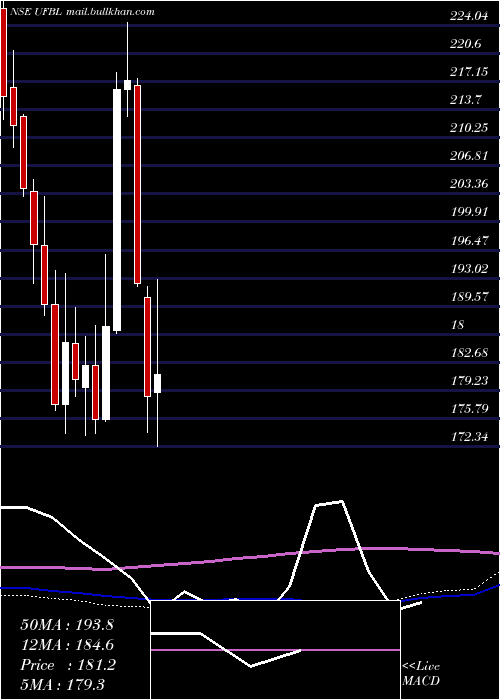Select the 203.36 price axis label

point(469,183)
